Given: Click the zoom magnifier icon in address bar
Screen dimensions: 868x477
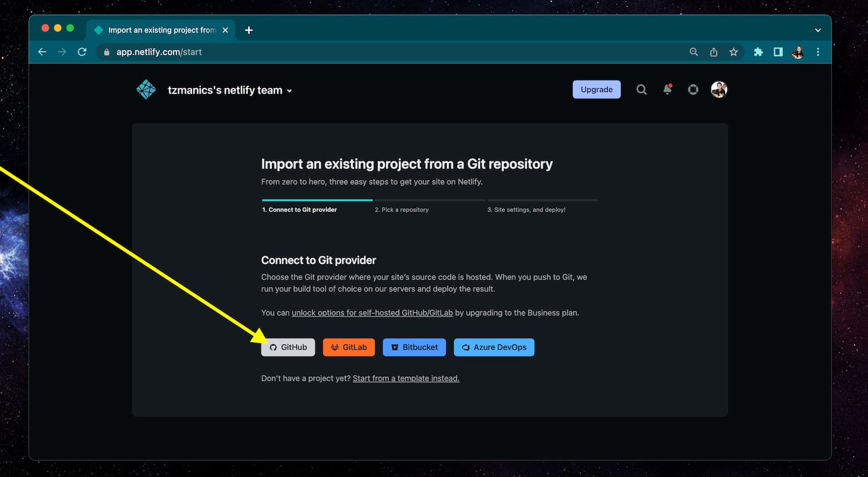Looking at the screenshot, I should [693, 52].
